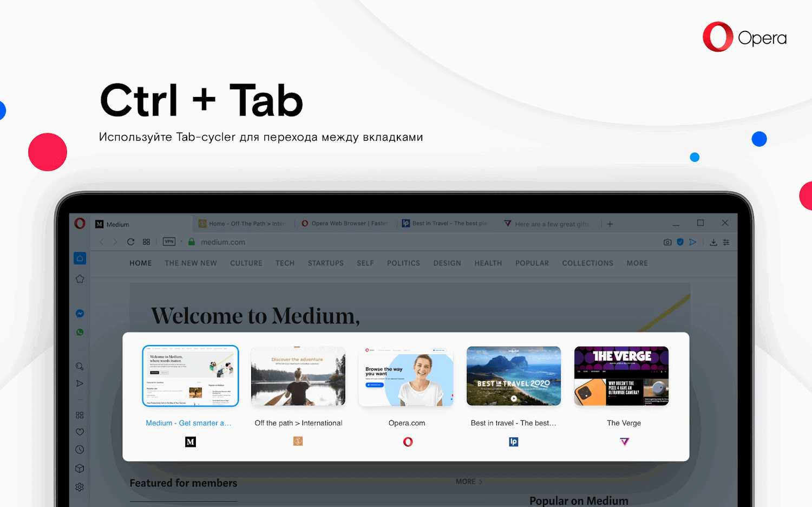Image resolution: width=812 pixels, height=507 pixels.
Task: Click the Medium M favicon in the tab cycler
Action: click(191, 442)
